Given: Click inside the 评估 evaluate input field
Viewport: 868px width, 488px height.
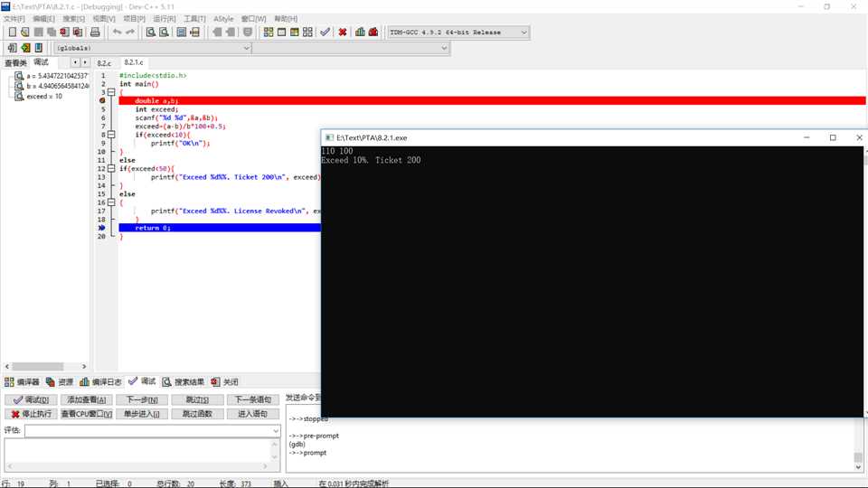Looking at the screenshot, I should click(x=147, y=431).
